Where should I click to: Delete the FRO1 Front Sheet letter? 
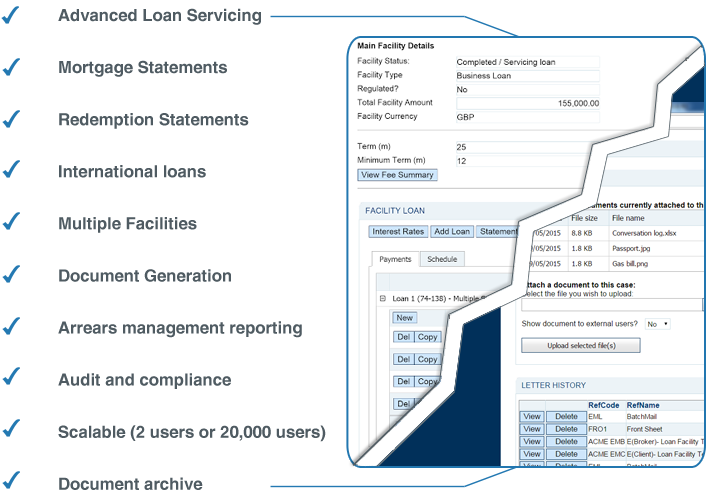(566, 429)
